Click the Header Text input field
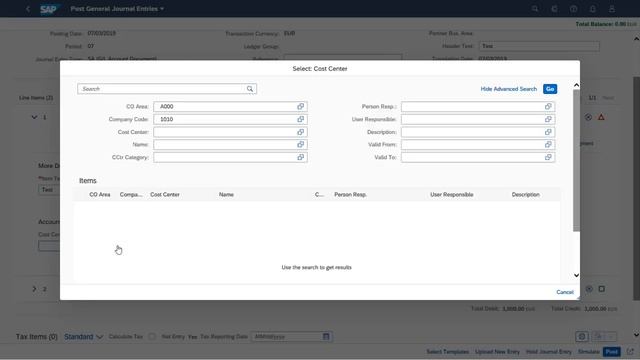 pyautogui.click(x=539, y=46)
